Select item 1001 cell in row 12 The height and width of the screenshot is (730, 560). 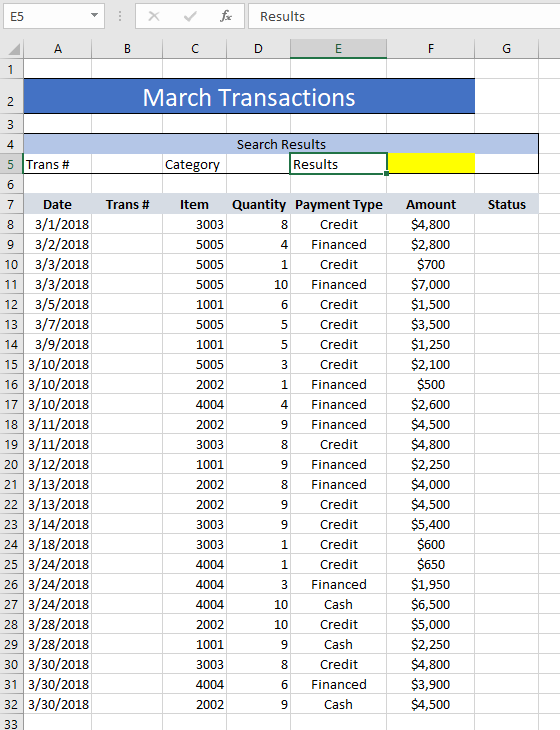click(x=195, y=304)
